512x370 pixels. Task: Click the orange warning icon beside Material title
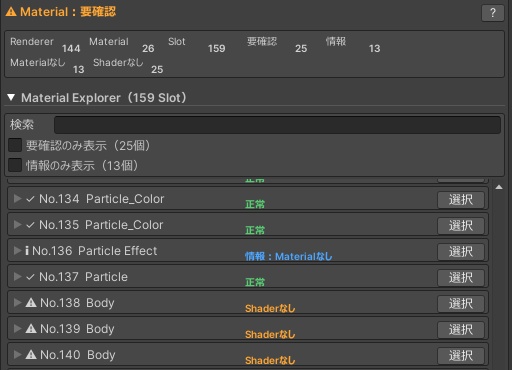11,12
